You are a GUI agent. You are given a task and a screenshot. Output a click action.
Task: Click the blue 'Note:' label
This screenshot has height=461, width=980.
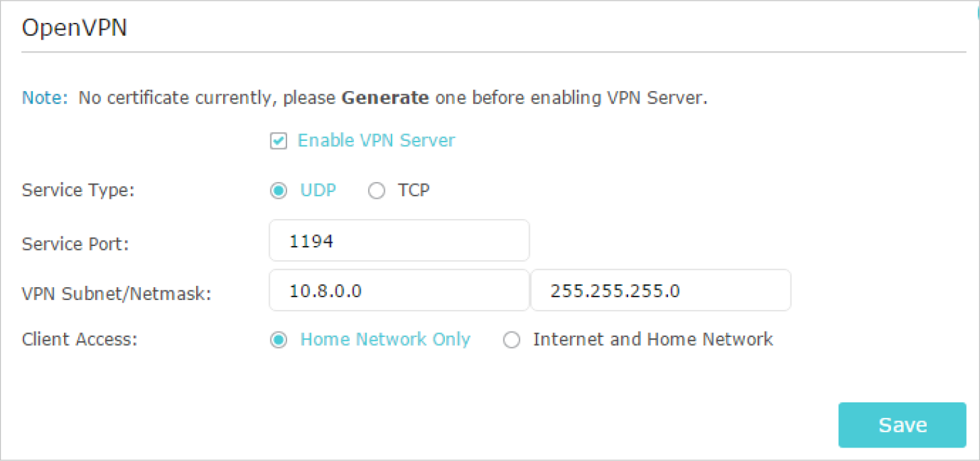[x=45, y=98]
